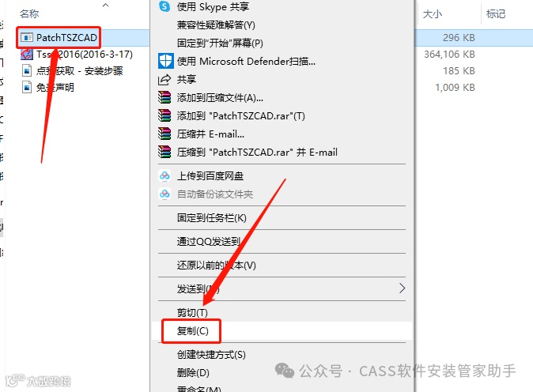Viewport: 533px width, 392px height.
Task: Choose 通过QQ发送到 menu entry
Action: pos(208,242)
